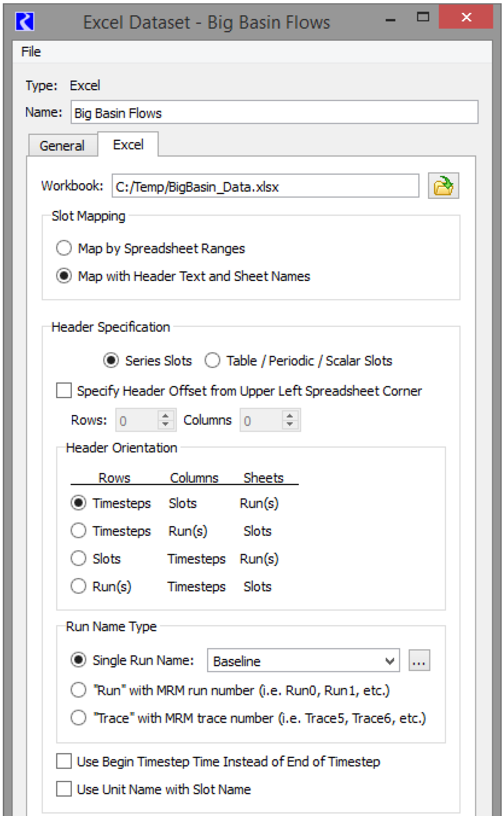Expand the Single Run Name dropdown
Image resolution: width=504 pixels, height=816 pixels.
click(x=390, y=661)
